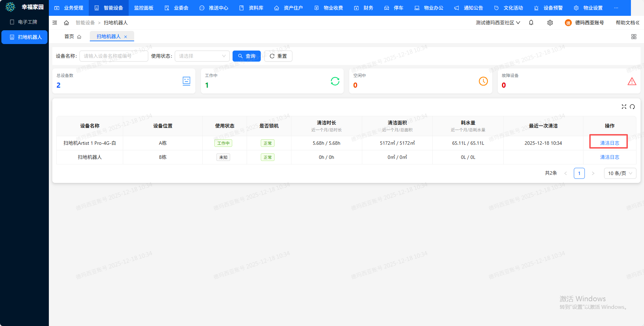Open settings via the header gear icon
This screenshot has width=644, height=326.
550,23
